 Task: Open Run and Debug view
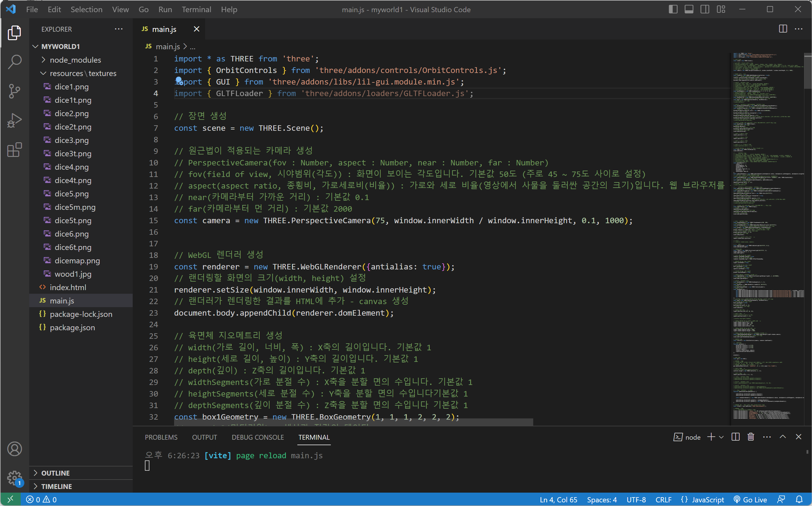(14, 120)
